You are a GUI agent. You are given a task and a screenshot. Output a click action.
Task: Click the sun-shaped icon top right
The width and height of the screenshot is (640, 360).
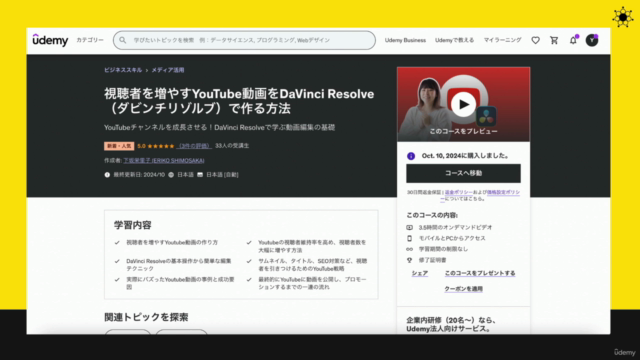(x=622, y=17)
